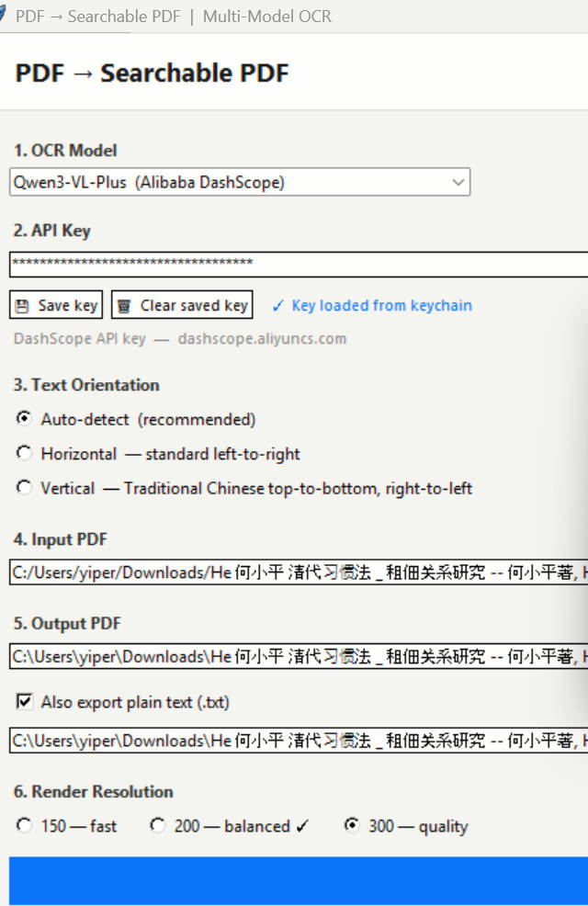Select Vertical Traditional Chinese orientation
Image resolution: width=588 pixels, height=906 pixels.
pos(24,488)
